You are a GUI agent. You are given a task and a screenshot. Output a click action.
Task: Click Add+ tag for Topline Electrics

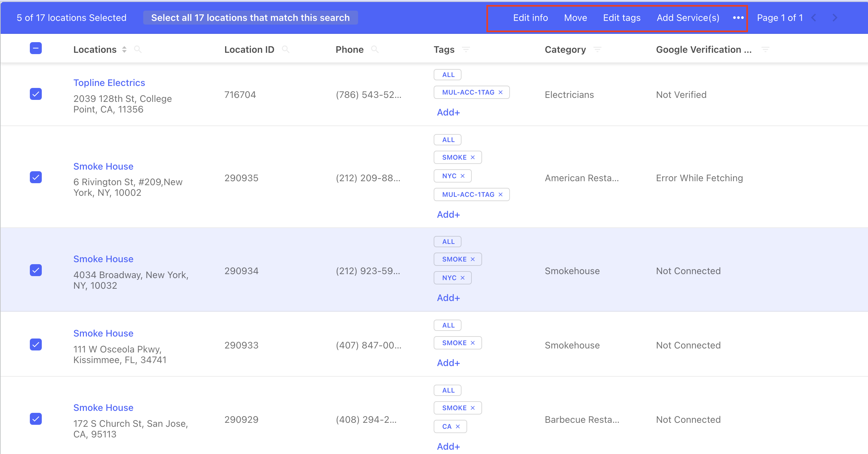point(448,112)
